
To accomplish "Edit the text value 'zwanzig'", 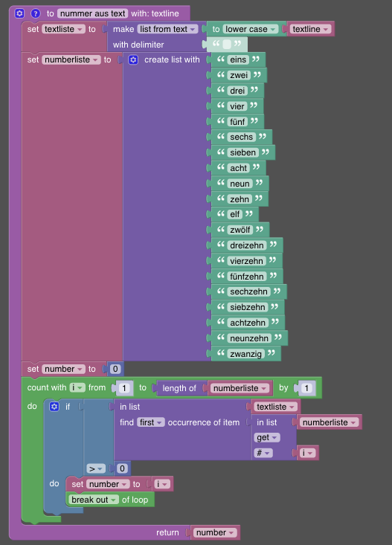I will coord(246,354).
